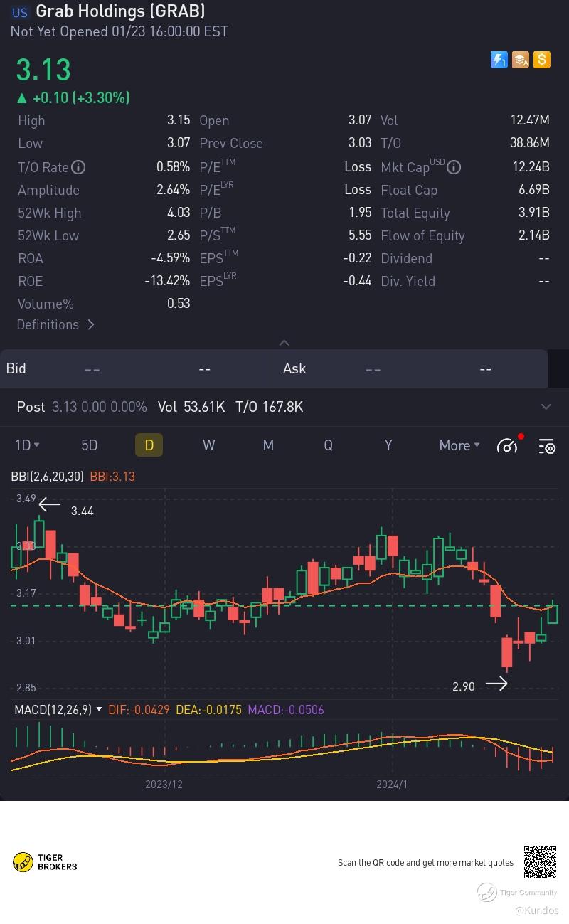
Task: Tap the MACD:-0.0506 readout
Action: 286,709
